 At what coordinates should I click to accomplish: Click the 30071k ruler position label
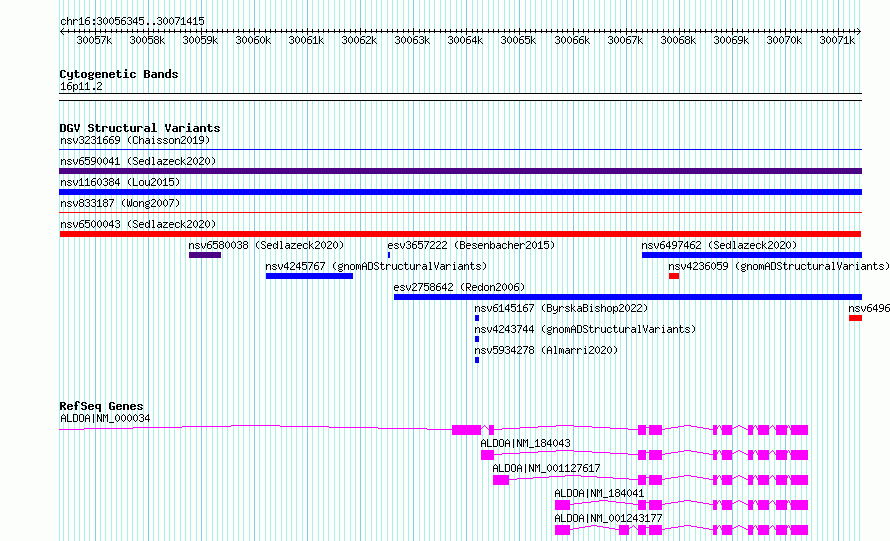837,40
